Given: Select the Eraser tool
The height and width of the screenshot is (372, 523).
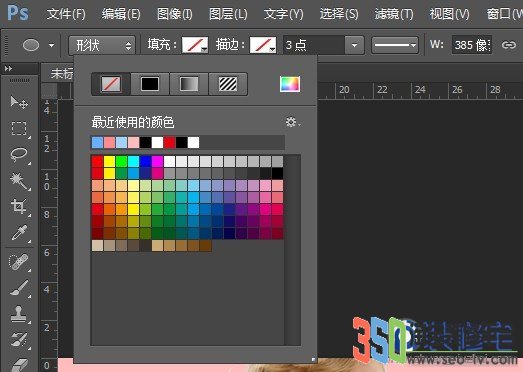Looking at the screenshot, I should point(19,364).
